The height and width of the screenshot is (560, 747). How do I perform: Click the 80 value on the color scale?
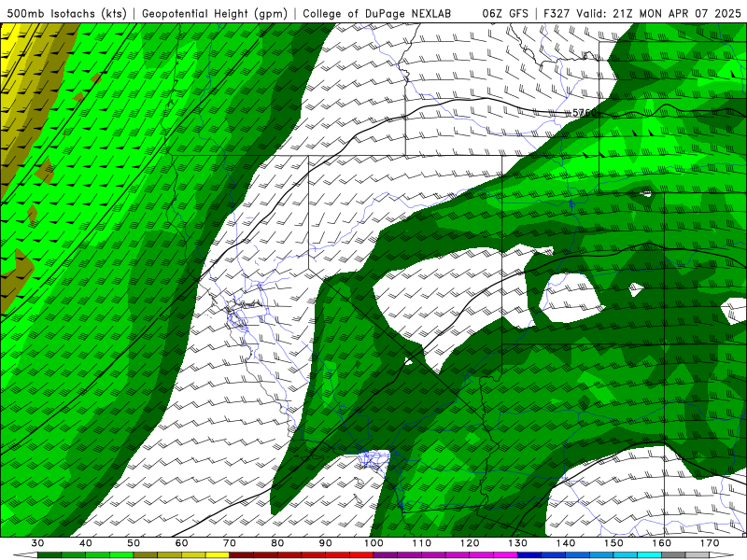[x=277, y=543]
